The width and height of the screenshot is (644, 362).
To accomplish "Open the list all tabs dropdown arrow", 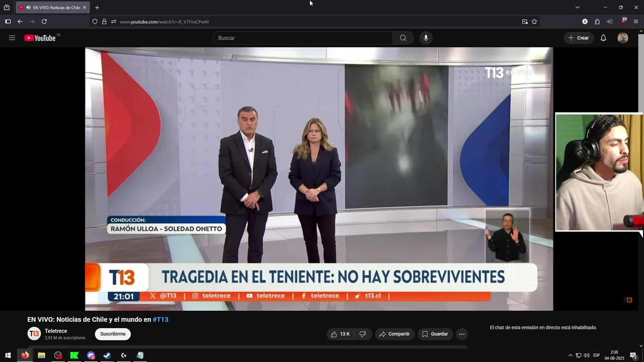I will click(578, 8).
